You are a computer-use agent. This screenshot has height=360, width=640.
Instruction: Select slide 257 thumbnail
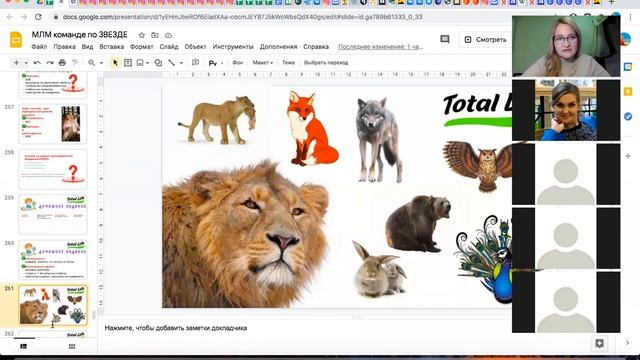[x=53, y=124]
